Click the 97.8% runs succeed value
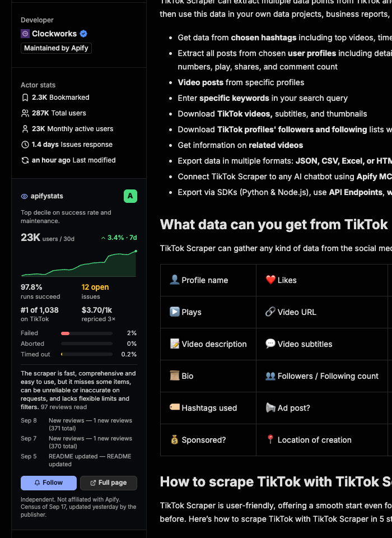This screenshot has height=538, width=392. (31, 287)
